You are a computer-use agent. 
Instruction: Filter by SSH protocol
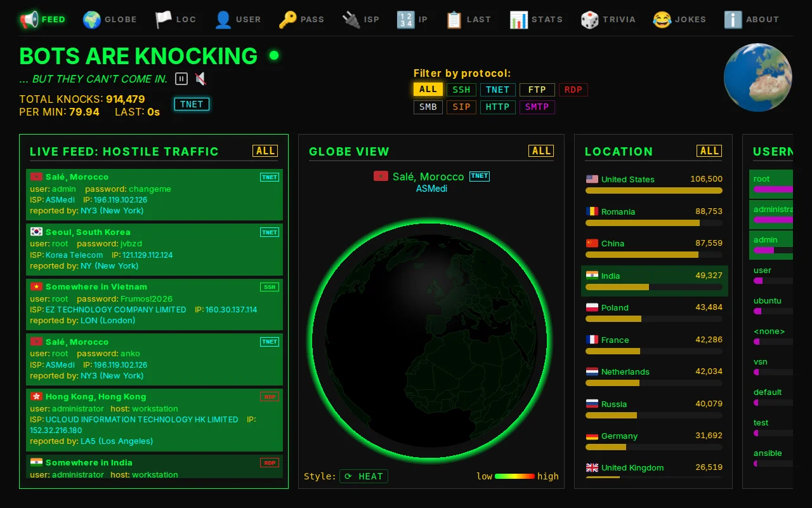point(461,90)
